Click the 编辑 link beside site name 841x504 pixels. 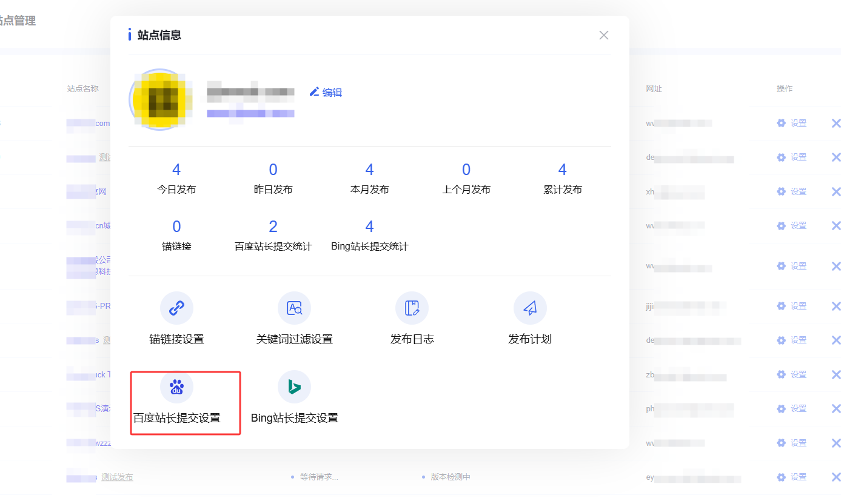click(326, 92)
